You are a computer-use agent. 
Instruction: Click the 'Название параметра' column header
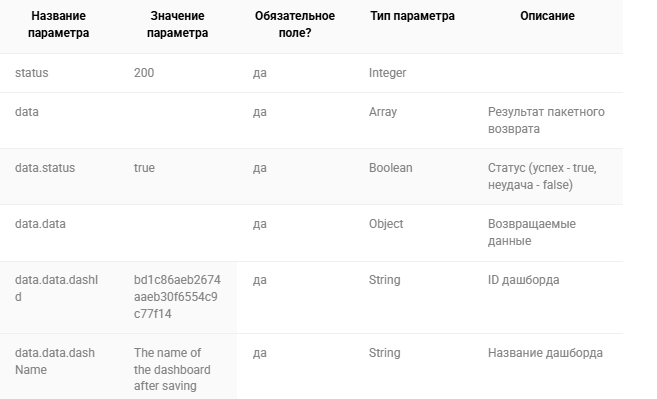(59, 24)
